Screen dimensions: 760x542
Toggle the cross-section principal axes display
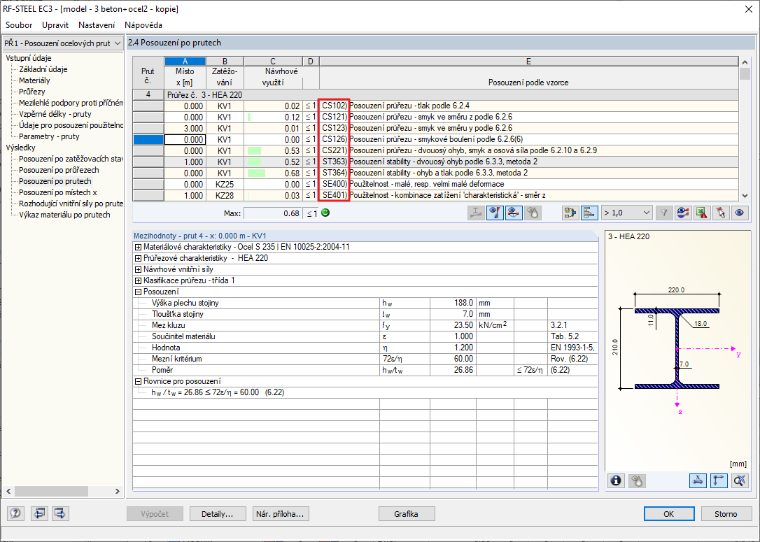[718, 480]
